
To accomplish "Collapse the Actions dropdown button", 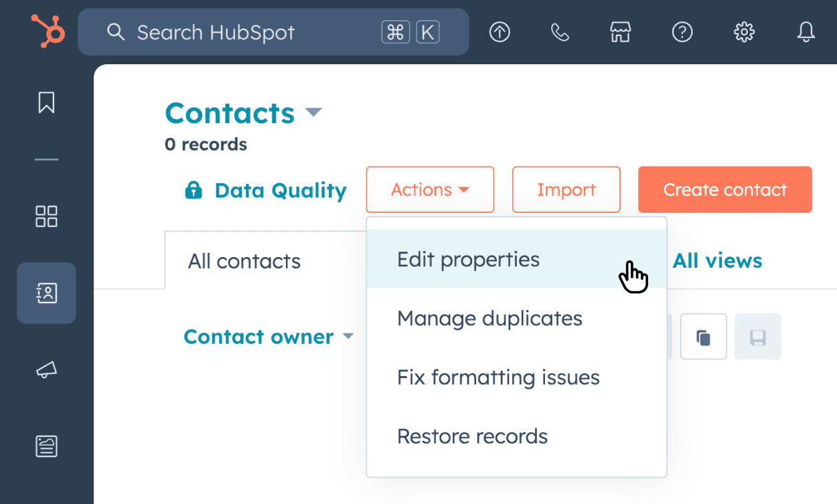I will pos(430,189).
